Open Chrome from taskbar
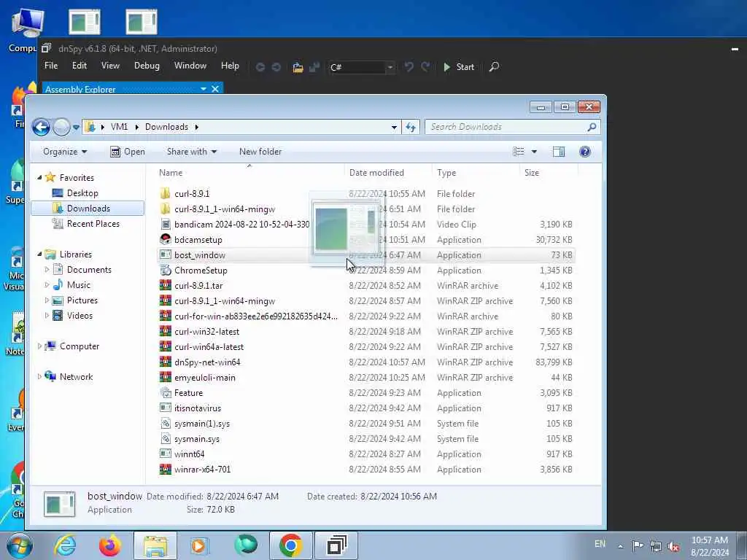The width and height of the screenshot is (747, 560). (x=290, y=545)
